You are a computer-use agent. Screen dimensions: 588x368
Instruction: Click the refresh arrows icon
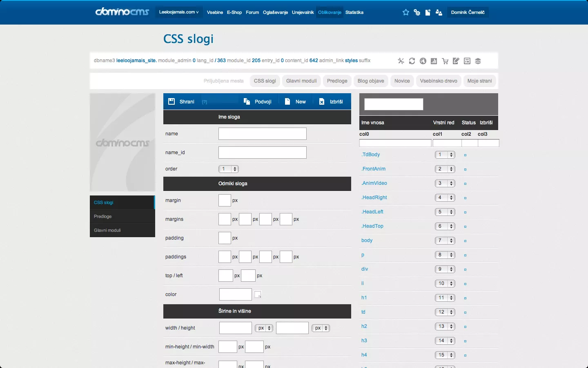pos(412,61)
